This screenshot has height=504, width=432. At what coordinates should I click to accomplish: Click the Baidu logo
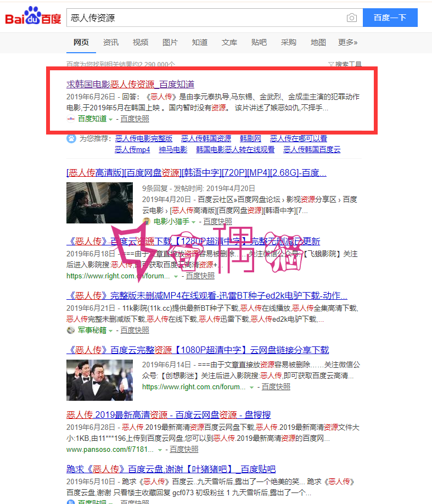(33, 16)
